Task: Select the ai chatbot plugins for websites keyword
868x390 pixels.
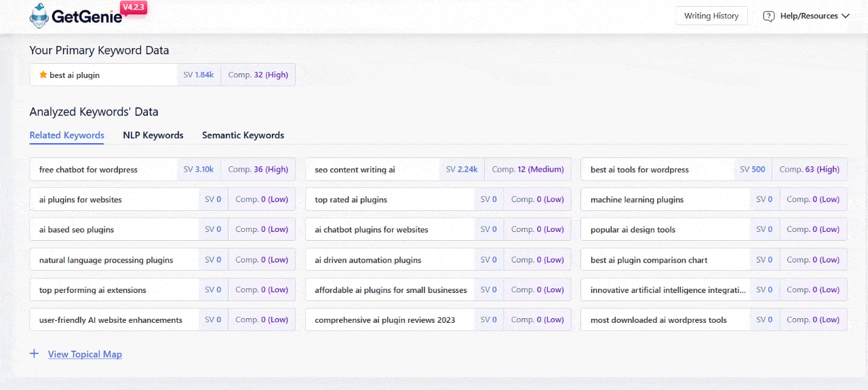Action: coord(371,230)
